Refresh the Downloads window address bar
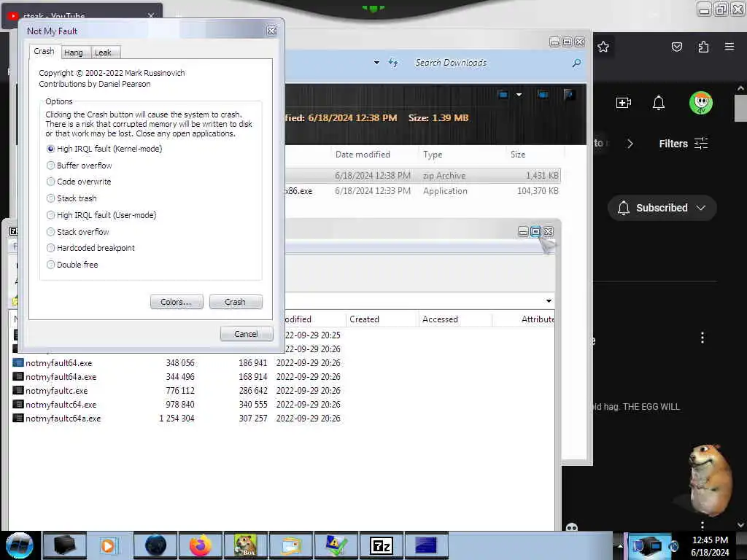 (393, 63)
